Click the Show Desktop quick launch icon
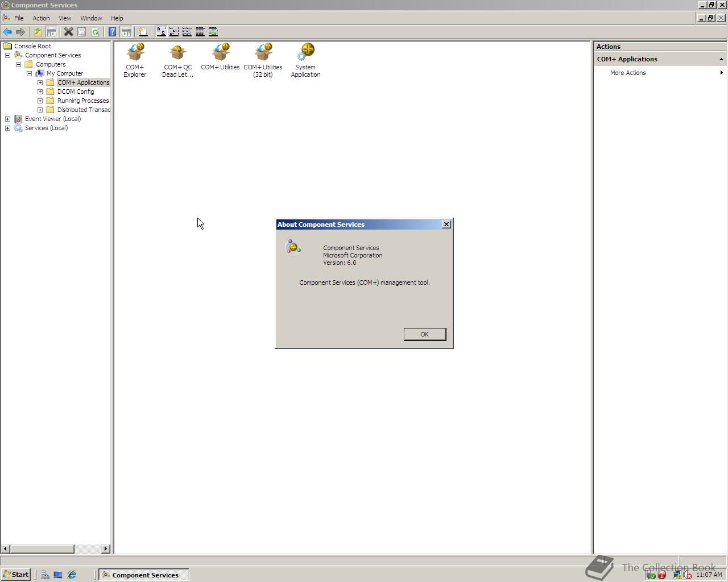This screenshot has width=728, height=582. coord(58,575)
